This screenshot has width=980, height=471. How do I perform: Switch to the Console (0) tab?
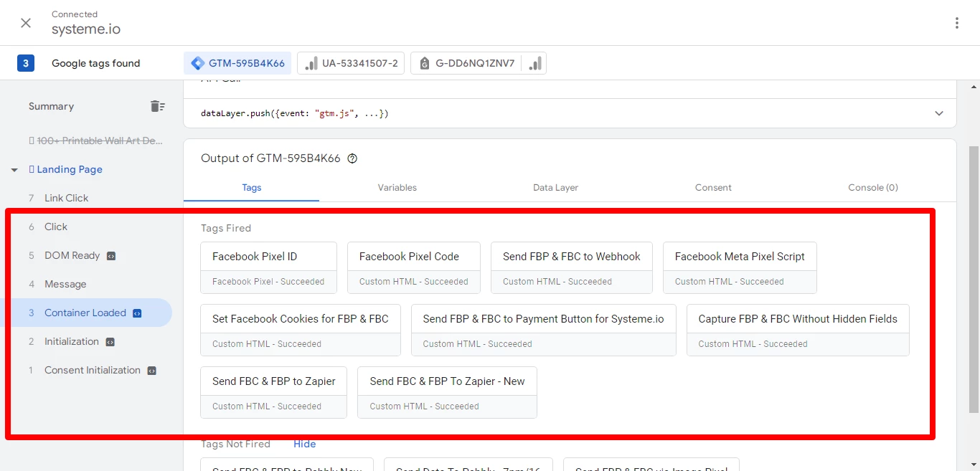(873, 187)
